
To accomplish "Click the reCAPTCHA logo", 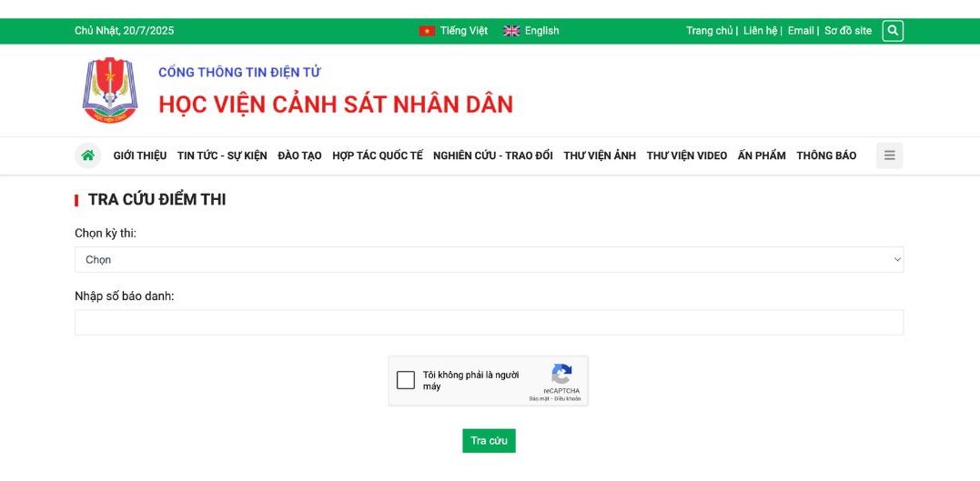I will pos(561,375).
